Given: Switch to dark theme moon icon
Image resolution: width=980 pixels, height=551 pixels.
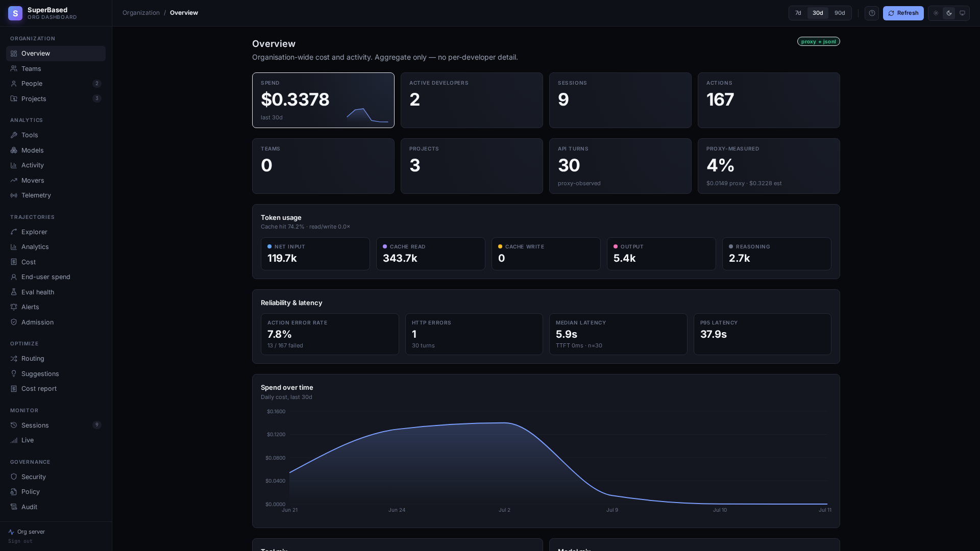Looking at the screenshot, I should pyautogui.click(x=949, y=13).
